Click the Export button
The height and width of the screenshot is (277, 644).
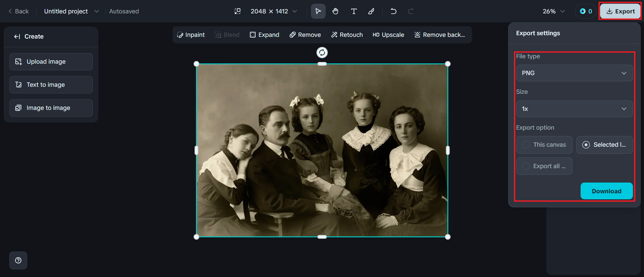coord(620,11)
